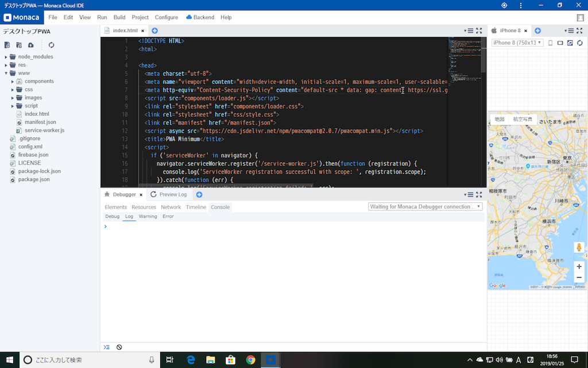This screenshot has height=368, width=588.
Task: Switch preview to portrait orientation
Action: (x=551, y=43)
